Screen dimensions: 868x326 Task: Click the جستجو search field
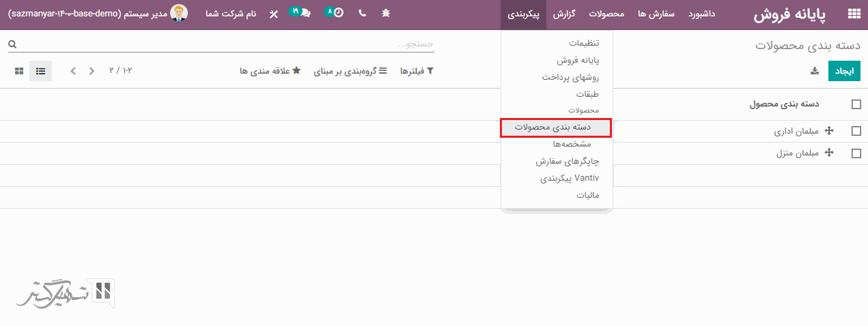coord(225,44)
